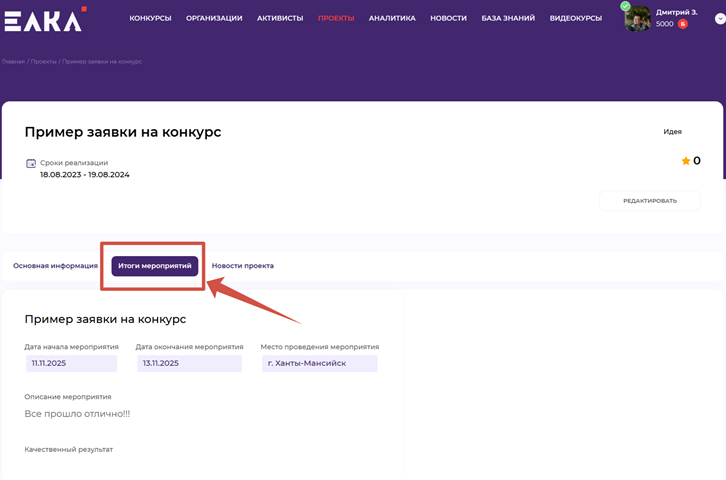Viewport: 726px width, 480px height.
Task: Click the star rating icon
Action: coord(686,161)
